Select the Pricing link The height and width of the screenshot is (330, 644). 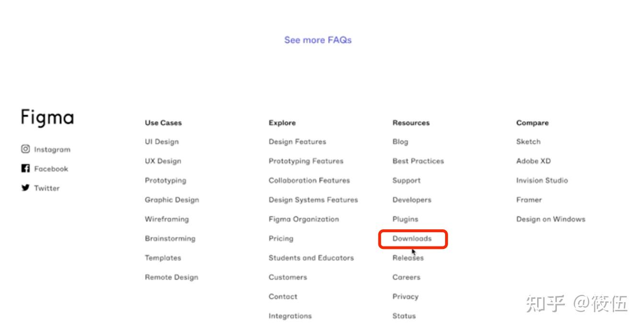point(281,238)
